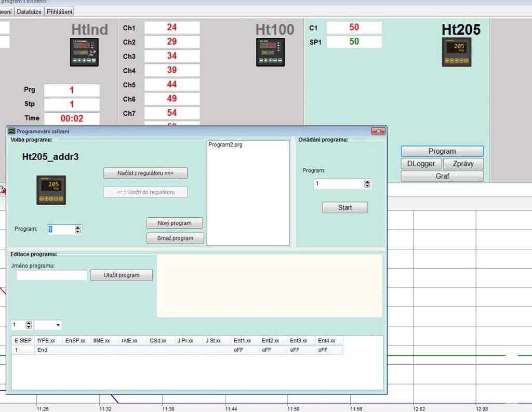Open the DLogger button
Viewport: 532px width, 412px height.
(421, 164)
